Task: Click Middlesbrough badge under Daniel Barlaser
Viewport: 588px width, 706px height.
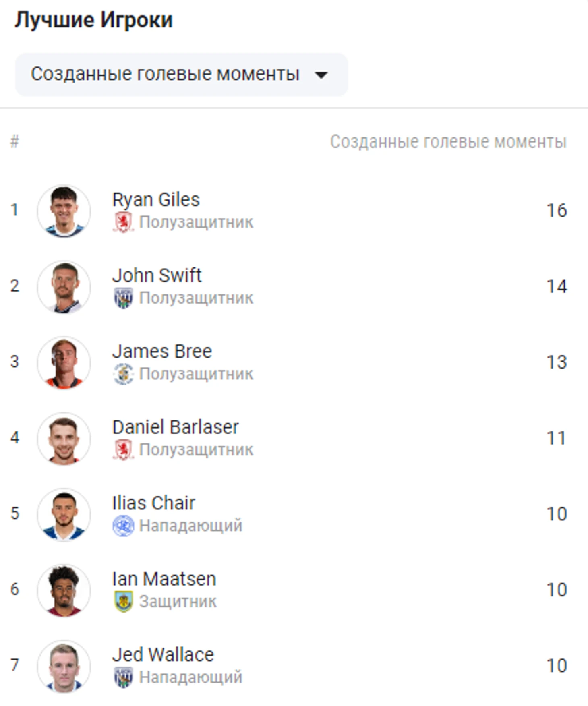Action: coord(123,450)
